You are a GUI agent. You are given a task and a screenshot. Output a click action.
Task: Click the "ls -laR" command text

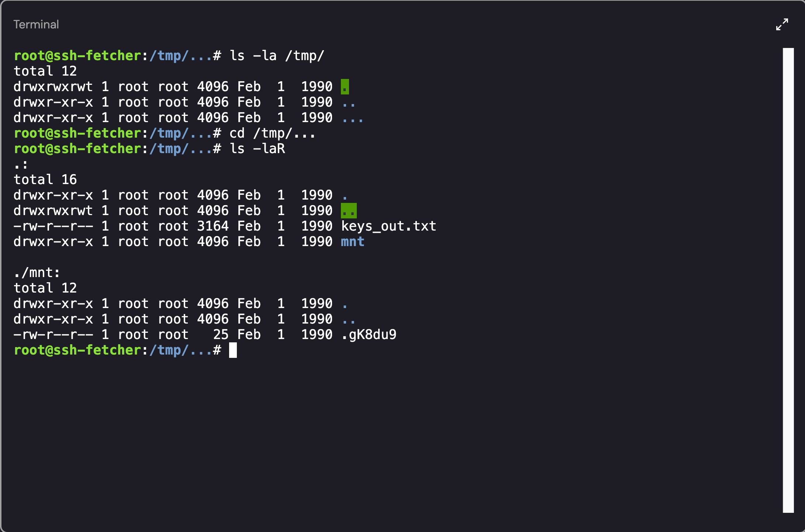[257, 149]
